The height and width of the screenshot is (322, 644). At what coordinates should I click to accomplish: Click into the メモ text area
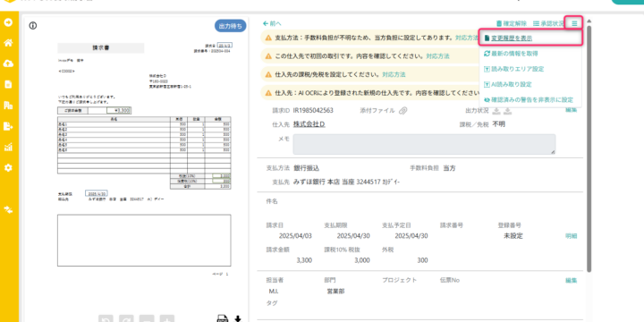(x=424, y=144)
